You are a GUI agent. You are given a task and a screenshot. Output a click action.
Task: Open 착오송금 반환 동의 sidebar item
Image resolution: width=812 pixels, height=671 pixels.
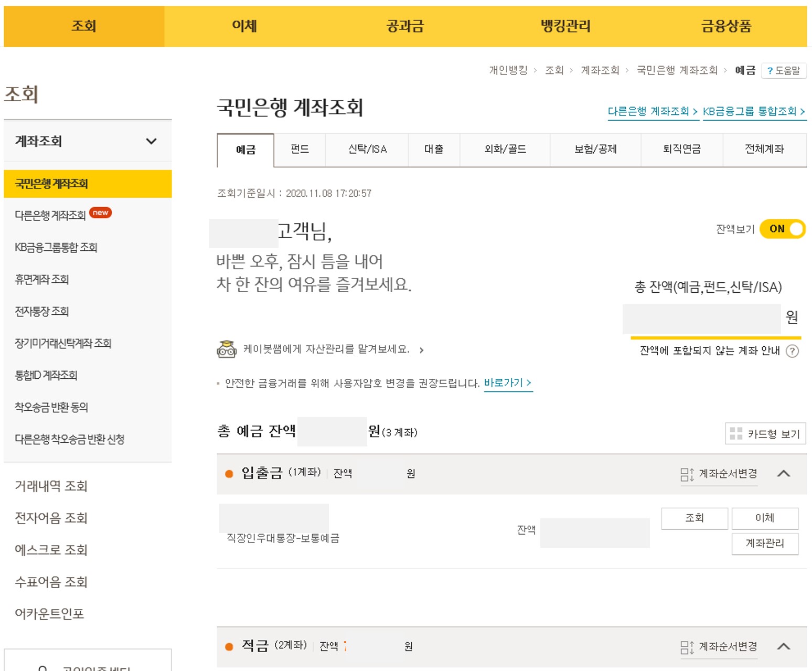(x=51, y=408)
